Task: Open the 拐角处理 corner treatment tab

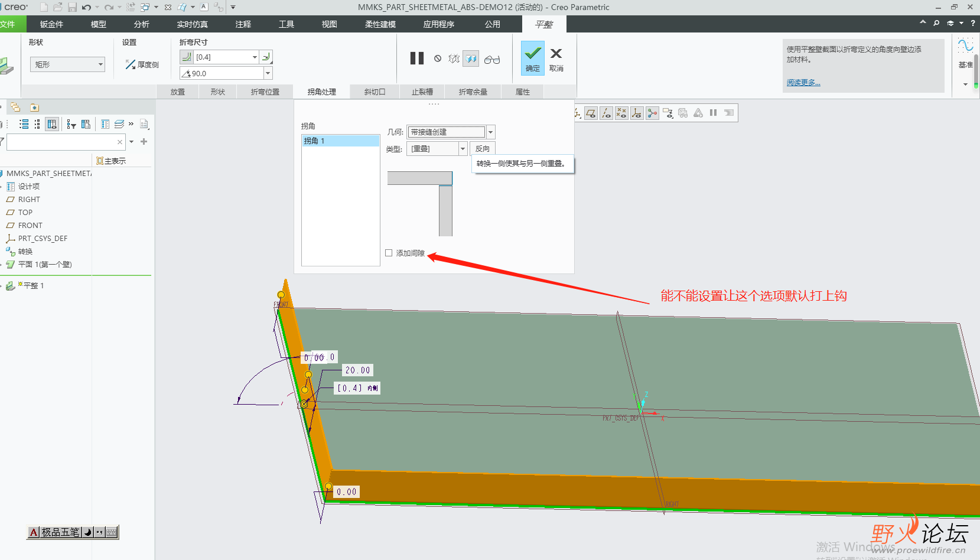Action: 322,92
